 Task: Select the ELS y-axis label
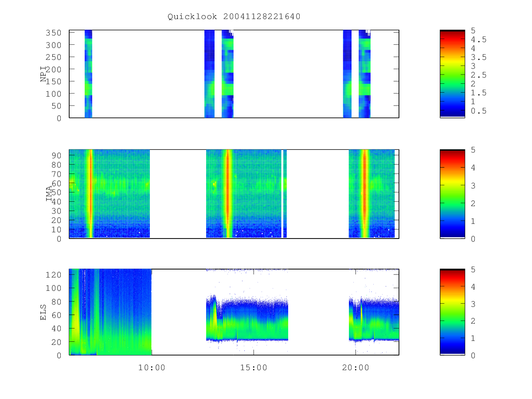coord(44,312)
